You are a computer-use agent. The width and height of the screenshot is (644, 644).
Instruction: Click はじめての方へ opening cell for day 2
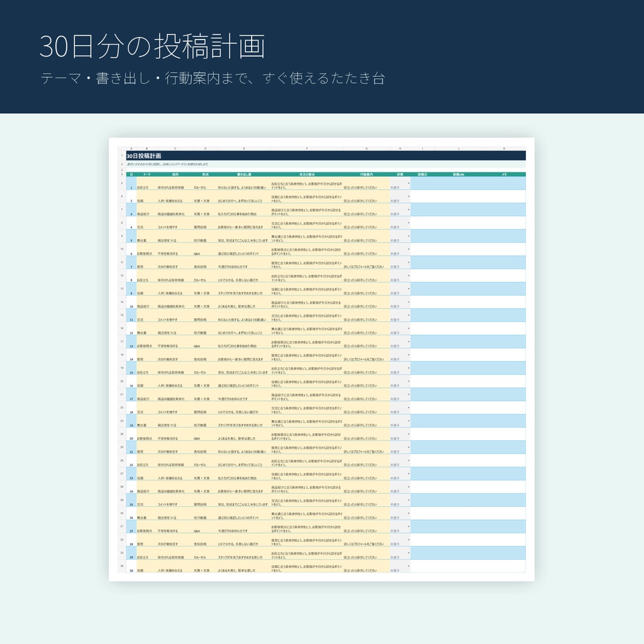[244, 197]
